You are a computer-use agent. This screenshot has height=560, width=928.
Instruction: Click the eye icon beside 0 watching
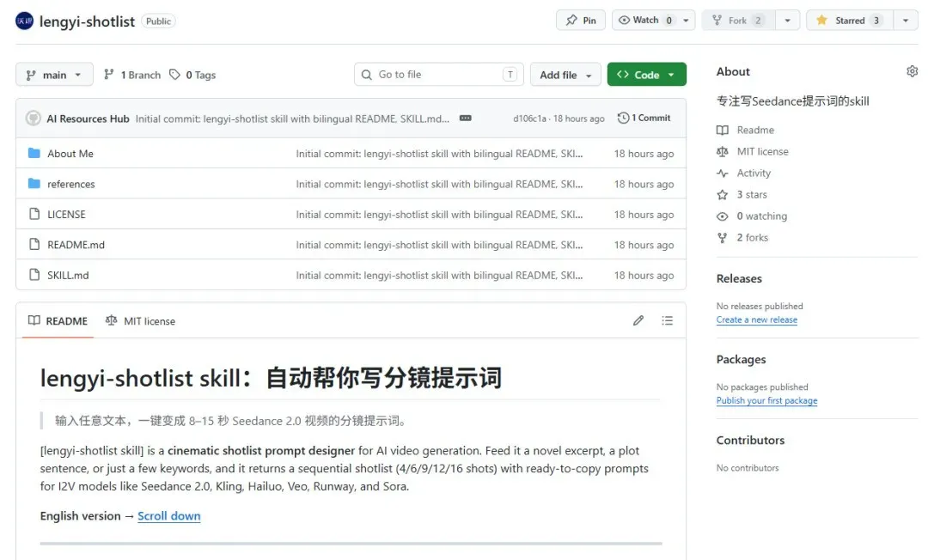[723, 216]
